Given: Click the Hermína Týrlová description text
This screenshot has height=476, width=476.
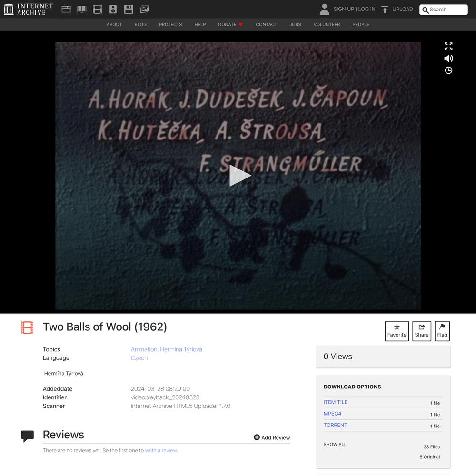Looking at the screenshot, I should tap(63, 373).
